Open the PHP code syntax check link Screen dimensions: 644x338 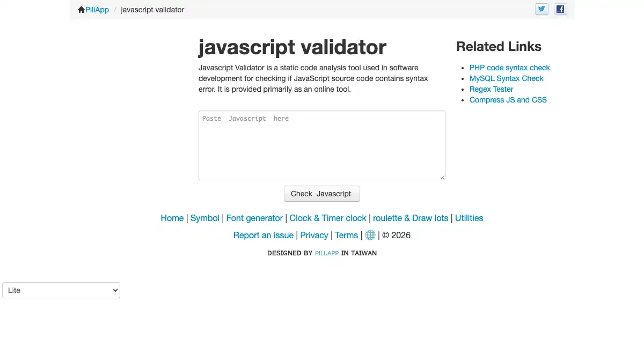(509, 68)
